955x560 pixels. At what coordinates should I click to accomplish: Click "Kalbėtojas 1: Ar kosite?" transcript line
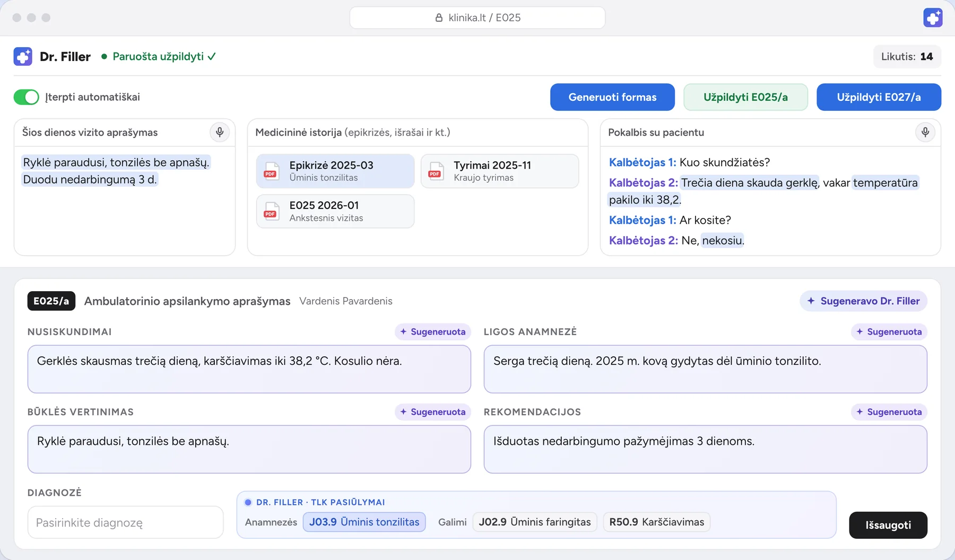(670, 220)
